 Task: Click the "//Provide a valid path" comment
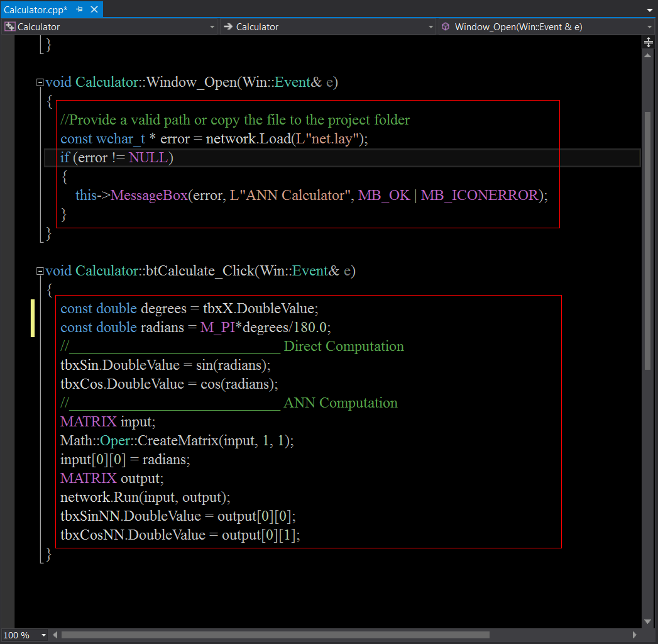[235, 120]
